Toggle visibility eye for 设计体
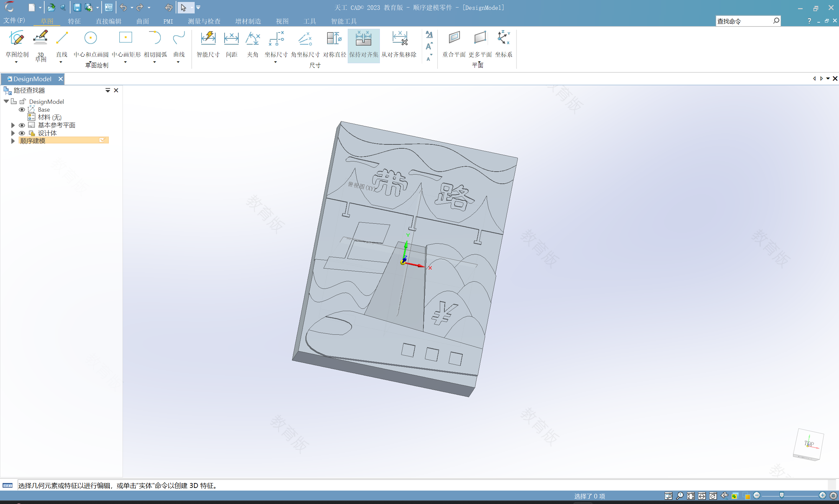Image resolution: width=839 pixels, height=504 pixels. click(22, 133)
